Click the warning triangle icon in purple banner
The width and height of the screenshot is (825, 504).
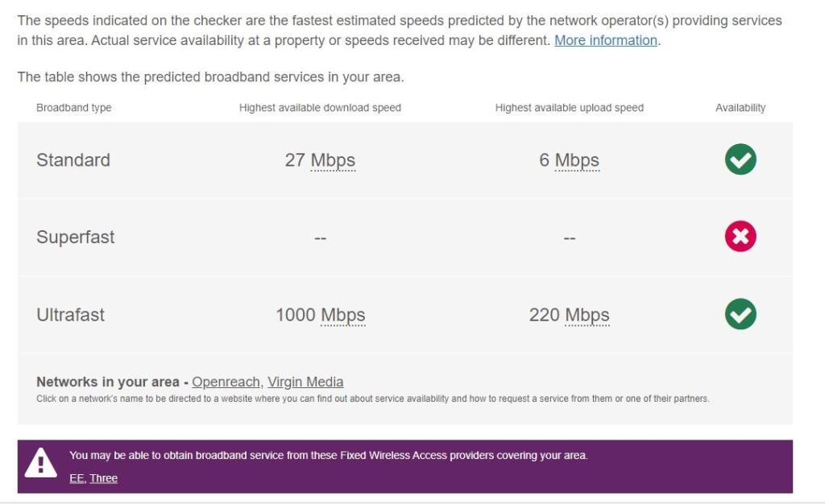point(40,465)
